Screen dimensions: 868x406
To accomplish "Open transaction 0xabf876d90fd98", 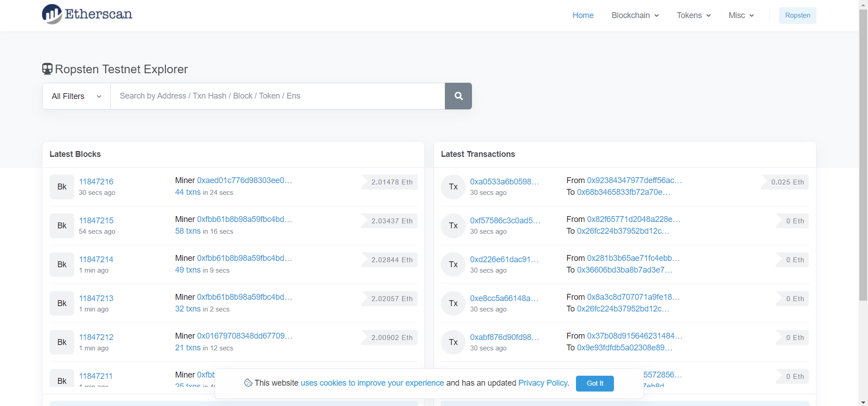I will click(x=505, y=337).
